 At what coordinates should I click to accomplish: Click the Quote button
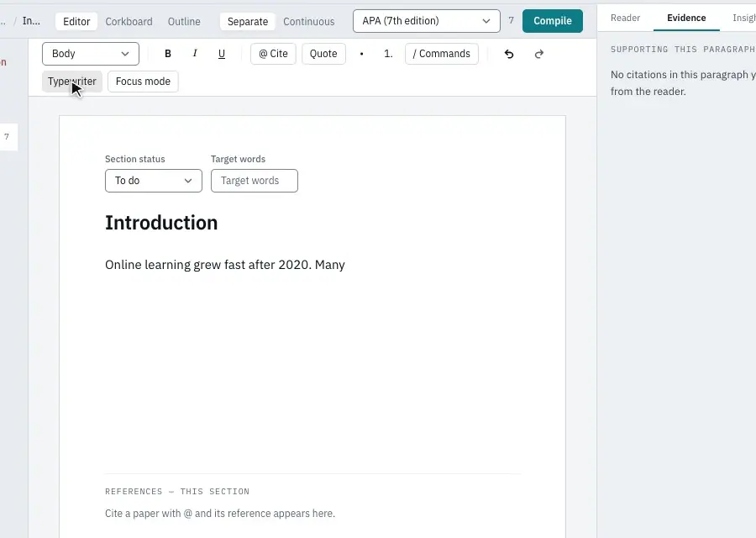pos(323,54)
